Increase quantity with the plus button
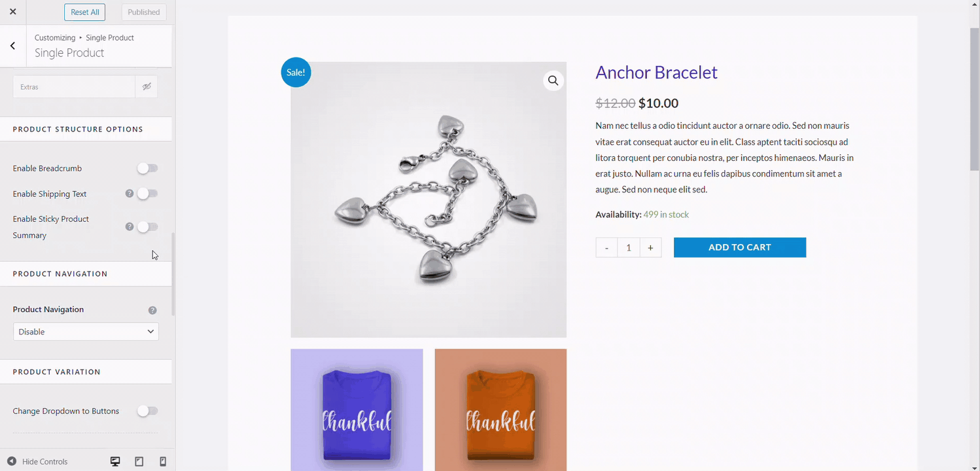This screenshot has height=471, width=980. click(650, 247)
